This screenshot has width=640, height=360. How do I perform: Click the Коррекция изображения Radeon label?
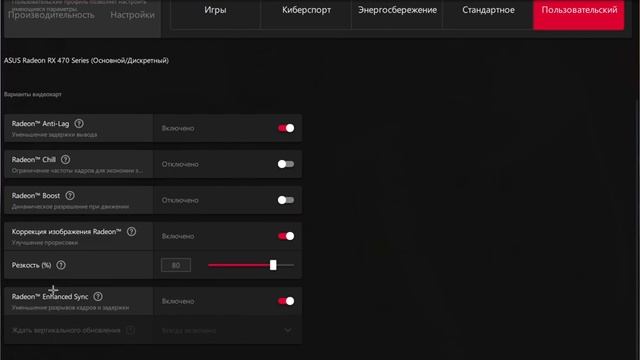[67, 231]
